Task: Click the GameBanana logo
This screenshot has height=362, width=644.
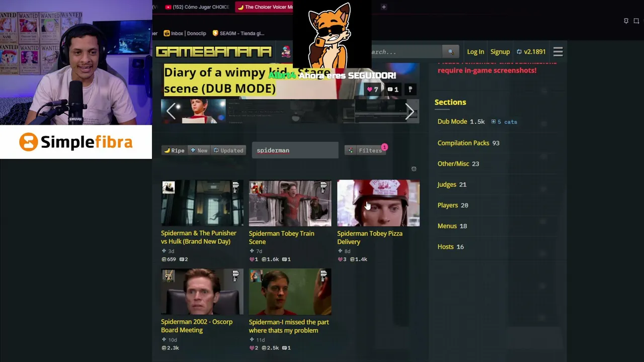Action: click(x=214, y=52)
